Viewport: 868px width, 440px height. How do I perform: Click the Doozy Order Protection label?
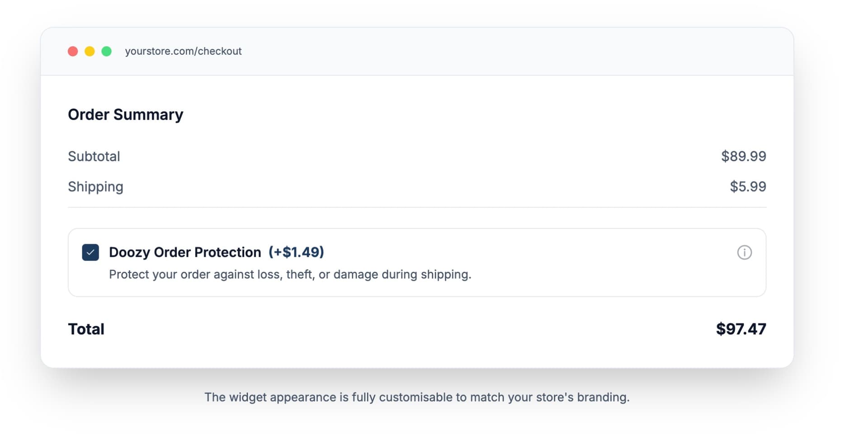(x=185, y=252)
